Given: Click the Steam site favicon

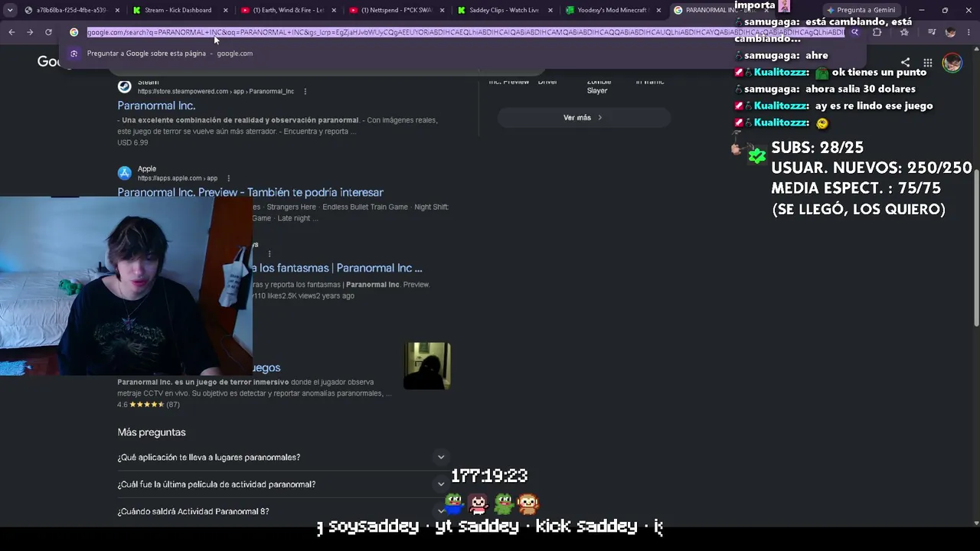Looking at the screenshot, I should tap(124, 86).
